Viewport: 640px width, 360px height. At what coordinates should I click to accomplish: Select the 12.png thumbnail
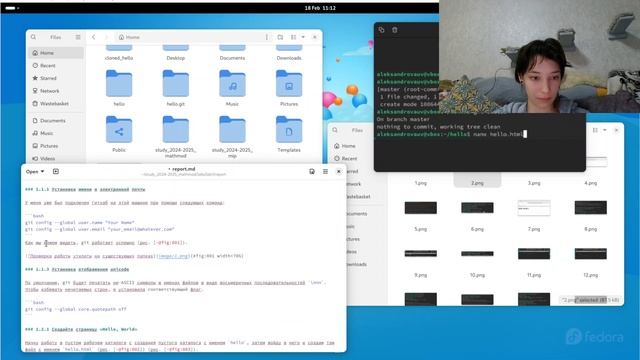click(591, 253)
